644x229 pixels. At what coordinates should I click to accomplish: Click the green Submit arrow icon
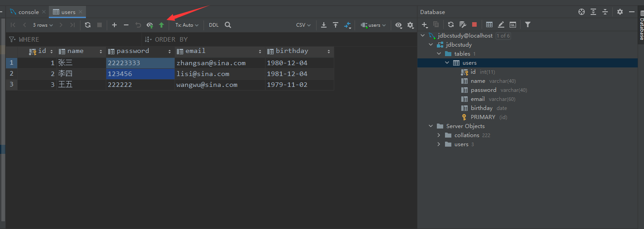pos(161,25)
